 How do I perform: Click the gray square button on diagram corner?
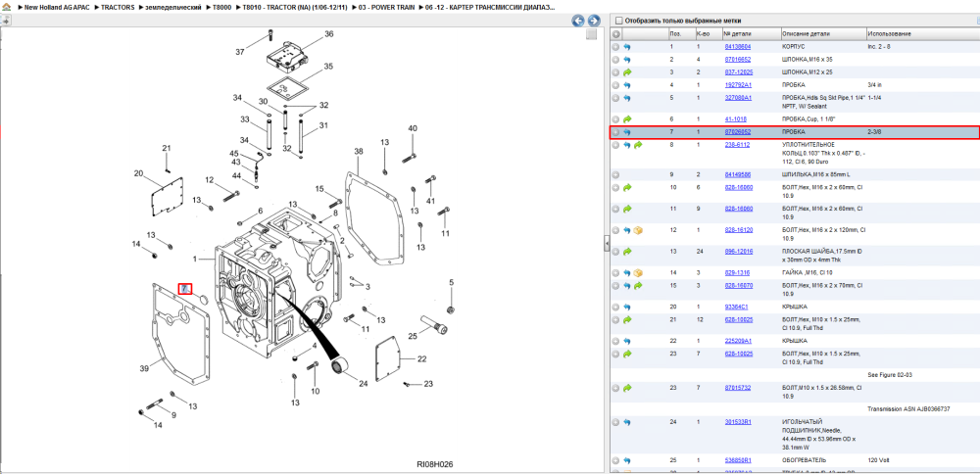591,34
